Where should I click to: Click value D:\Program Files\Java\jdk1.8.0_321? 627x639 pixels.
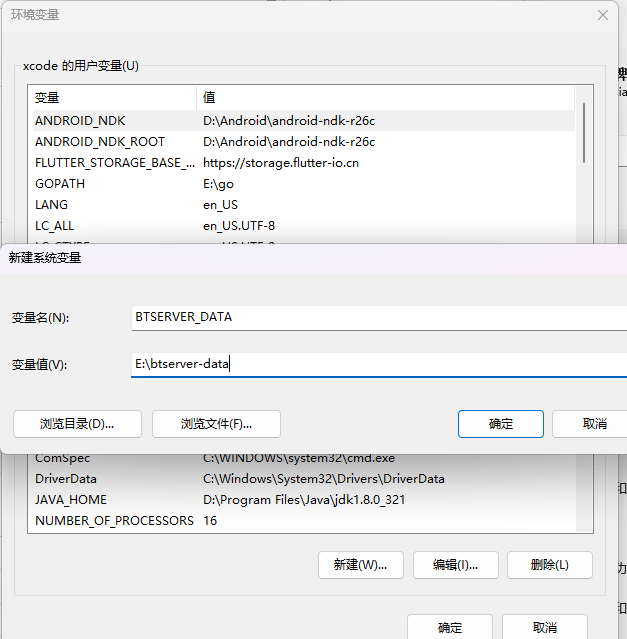[304, 500]
